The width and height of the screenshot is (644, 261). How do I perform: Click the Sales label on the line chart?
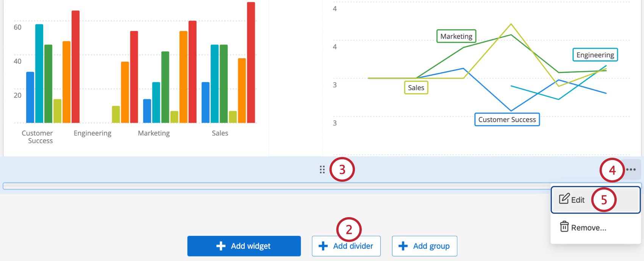(416, 87)
